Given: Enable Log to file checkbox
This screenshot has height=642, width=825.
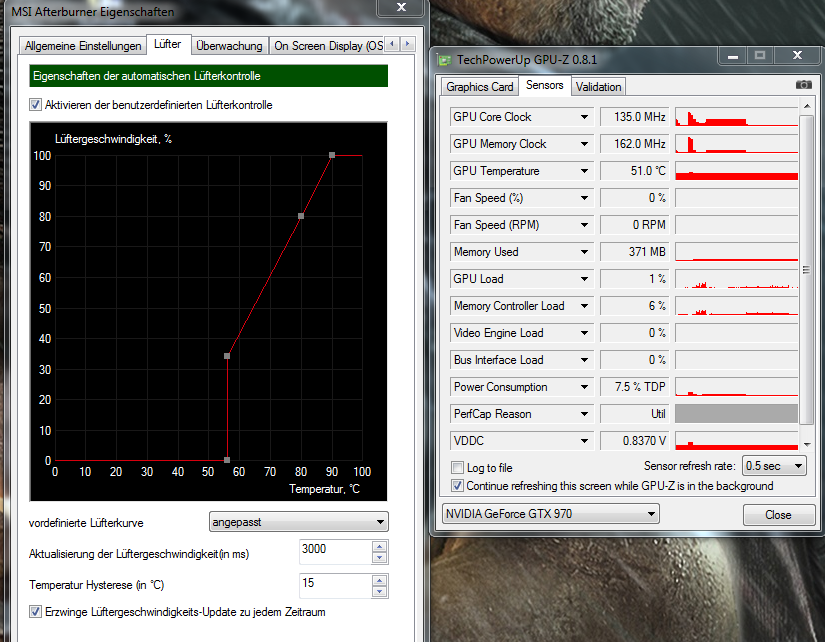Looking at the screenshot, I should 457,467.
